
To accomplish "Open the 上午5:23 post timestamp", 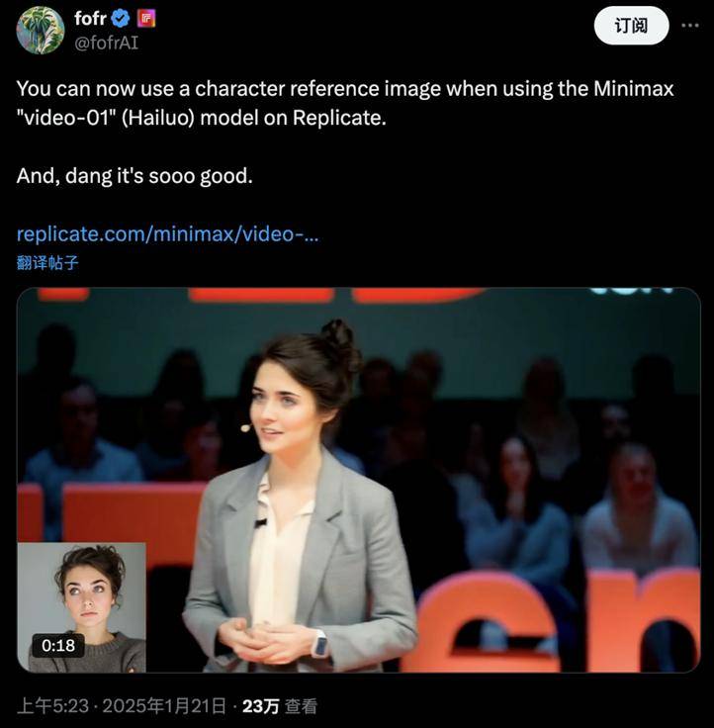I will tap(52, 706).
